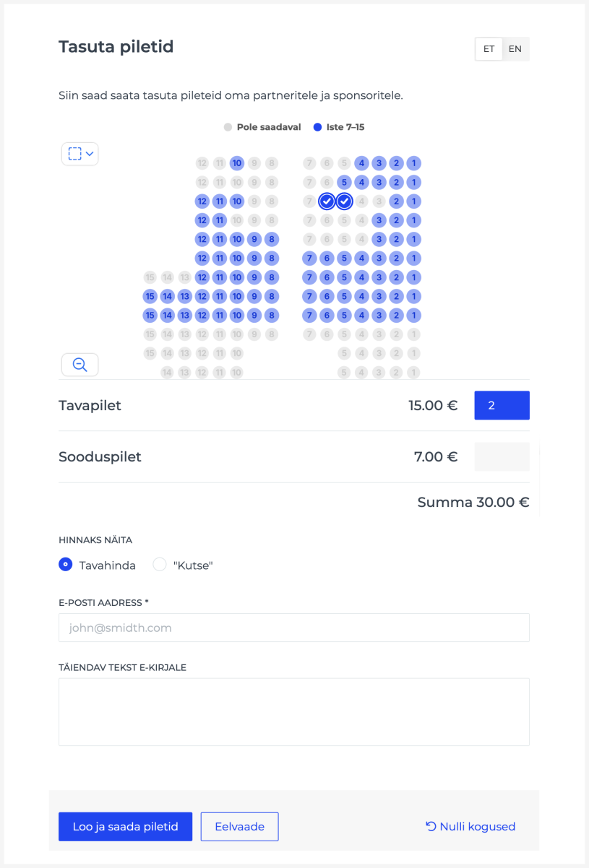Click the Sooduspilet quantity field
Image resolution: width=589 pixels, height=868 pixels.
click(502, 457)
